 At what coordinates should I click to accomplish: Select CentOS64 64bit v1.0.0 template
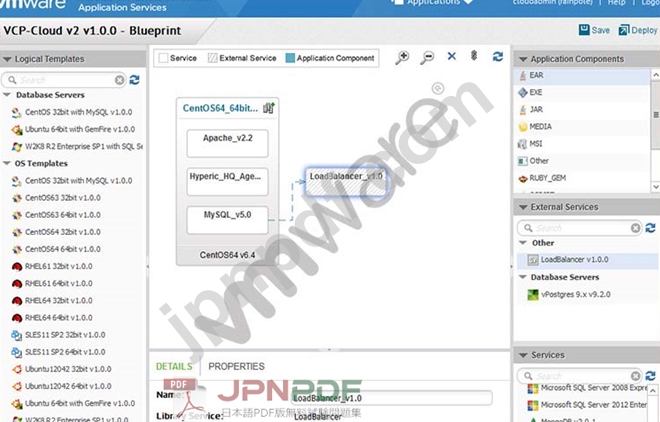56,249
